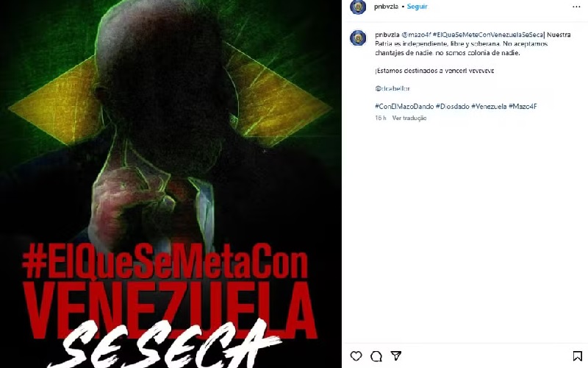Open the @dcabellor mention

click(392, 88)
